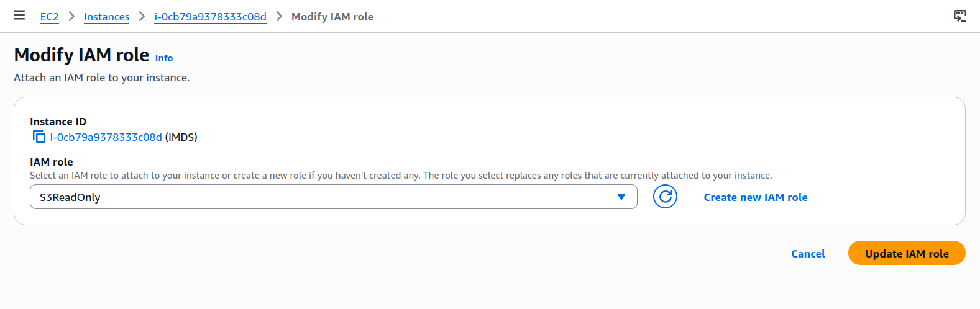This screenshot has width=980, height=309.
Task: Click the Instance ID field label
Action: pyautogui.click(x=58, y=122)
